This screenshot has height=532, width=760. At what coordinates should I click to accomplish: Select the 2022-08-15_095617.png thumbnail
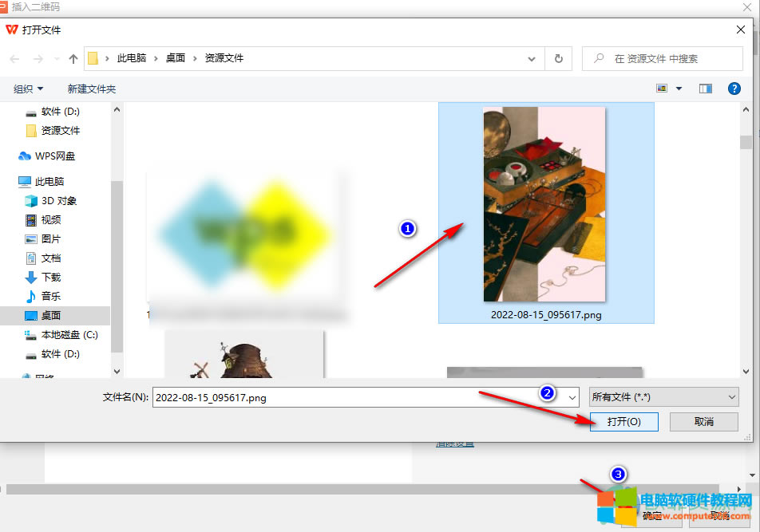[546, 203]
